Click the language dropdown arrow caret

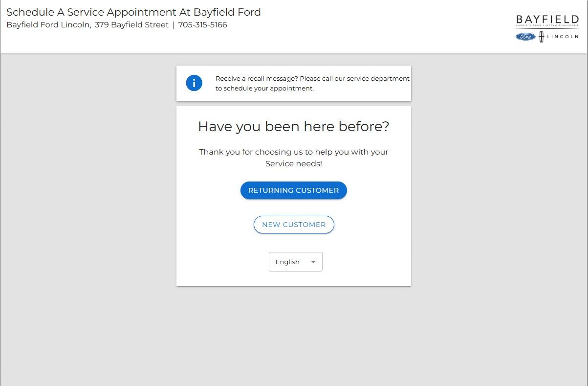coord(313,262)
